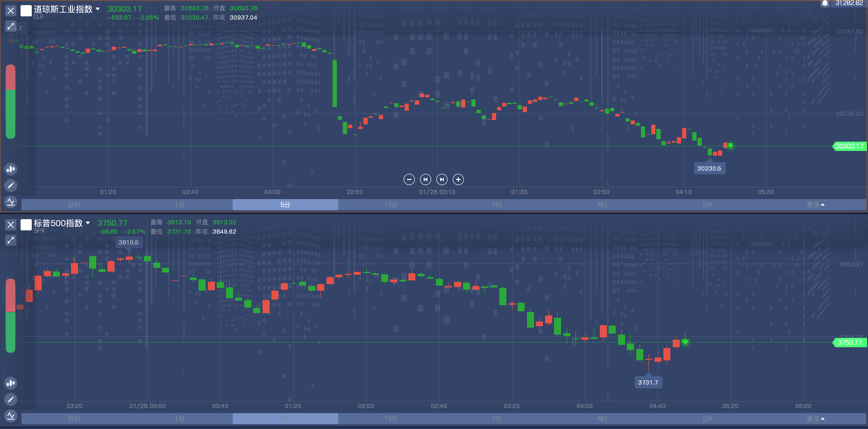Click the white logo square beside 标普500指数
Screen dimensions: 868x429
(x=26, y=224)
